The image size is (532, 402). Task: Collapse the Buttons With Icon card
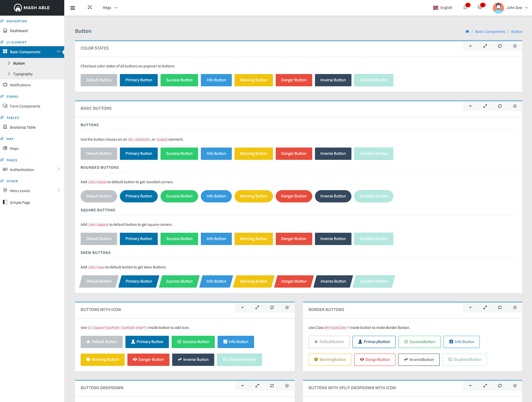(242, 307)
